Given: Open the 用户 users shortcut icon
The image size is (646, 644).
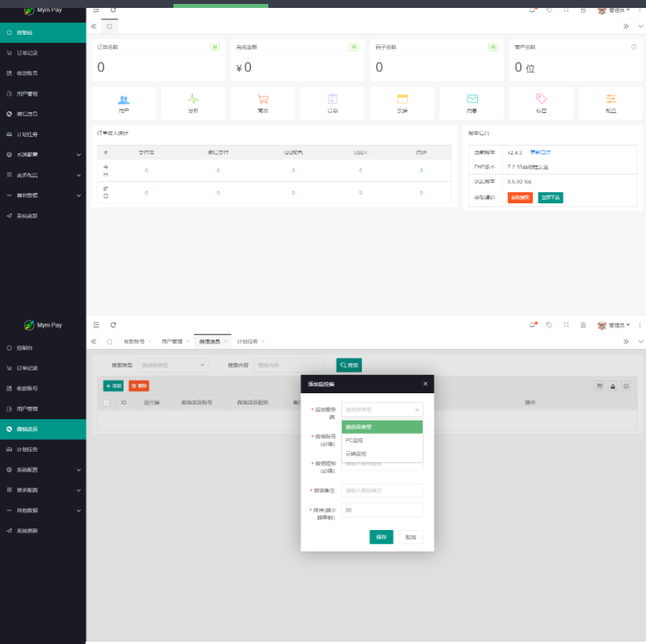Looking at the screenshot, I should point(123,100).
